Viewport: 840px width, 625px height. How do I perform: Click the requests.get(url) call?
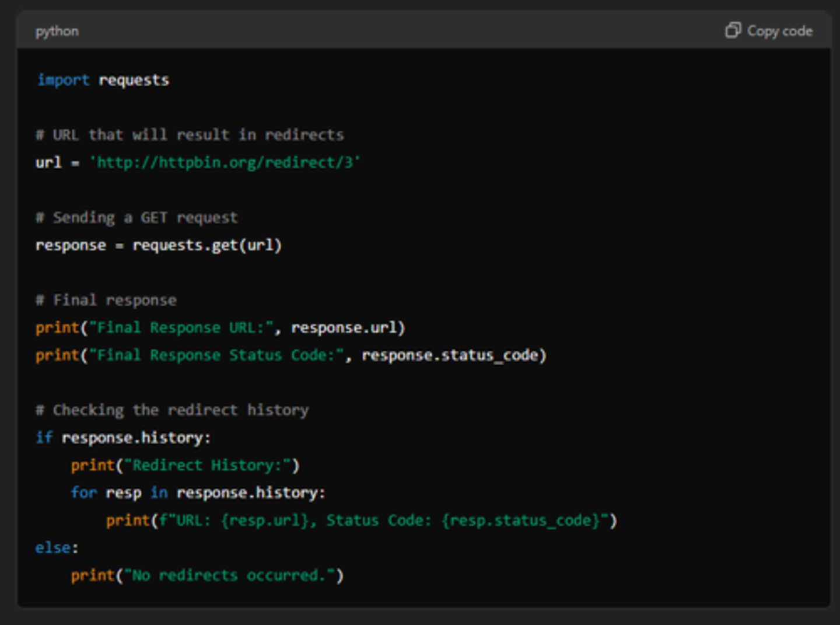tap(207, 245)
